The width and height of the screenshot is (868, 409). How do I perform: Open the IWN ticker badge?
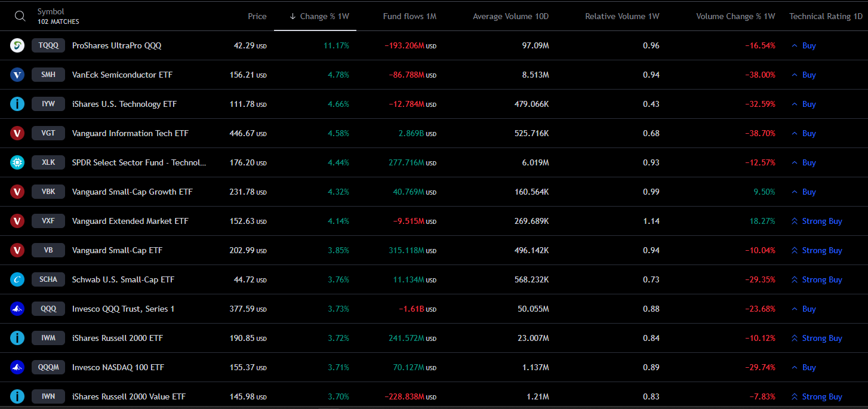tap(48, 396)
